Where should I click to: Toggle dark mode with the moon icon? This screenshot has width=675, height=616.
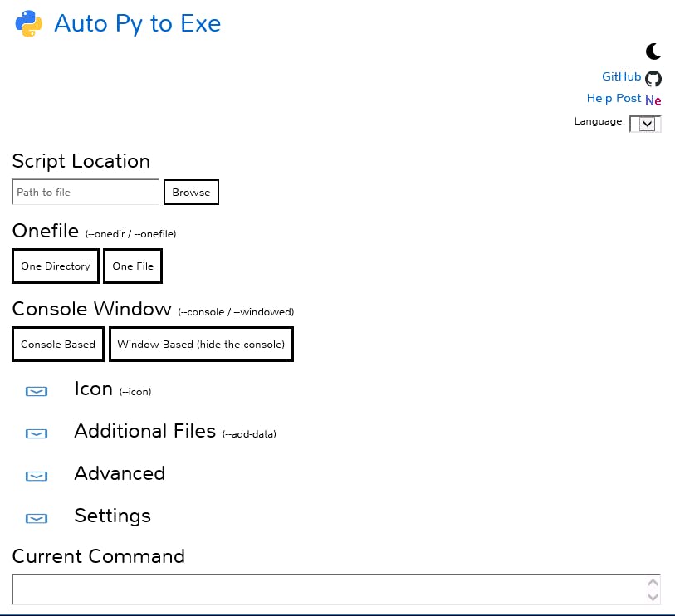coord(653,51)
